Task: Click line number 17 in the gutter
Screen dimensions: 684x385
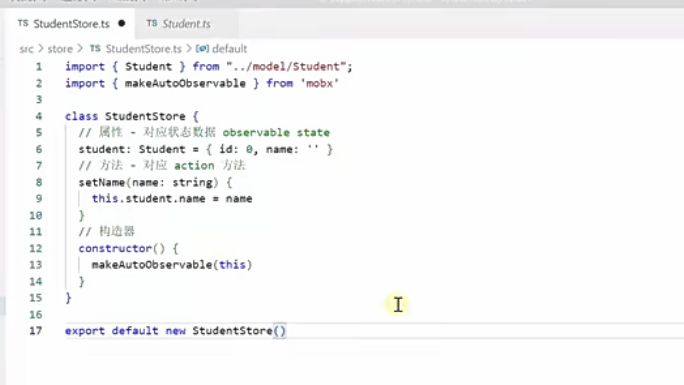Action: (36, 331)
